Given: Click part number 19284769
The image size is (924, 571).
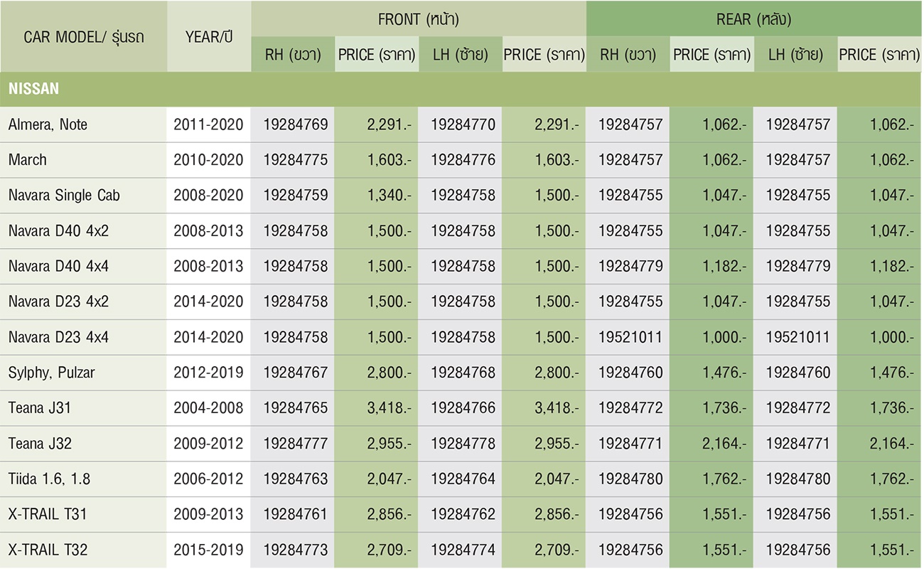Looking at the screenshot, I should tap(296, 125).
